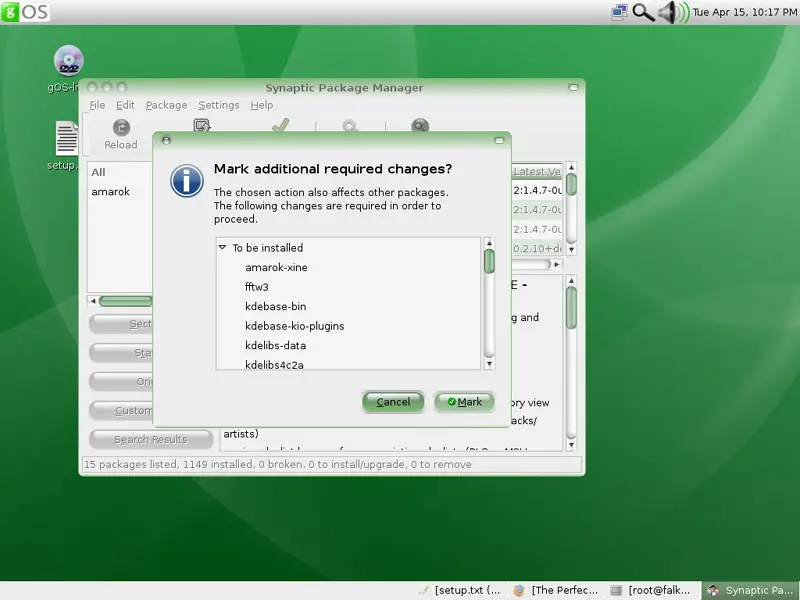Click the Sections filter button
The height and width of the screenshot is (600, 800).
pos(121,324)
